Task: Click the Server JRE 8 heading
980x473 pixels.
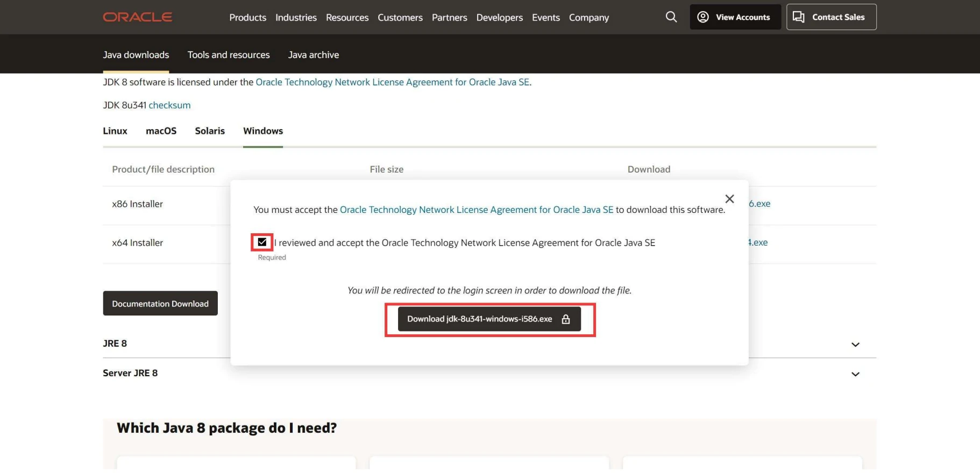Action: tap(130, 373)
